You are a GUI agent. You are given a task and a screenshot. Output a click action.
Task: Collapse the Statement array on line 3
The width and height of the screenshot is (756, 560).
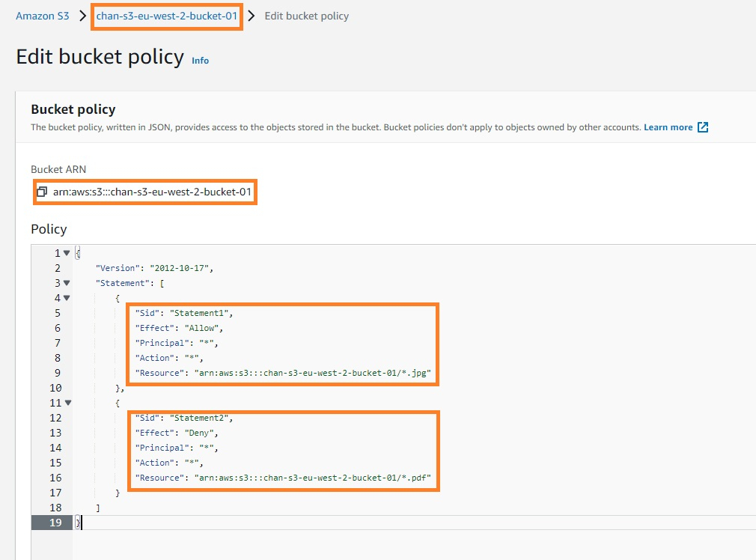click(x=67, y=283)
